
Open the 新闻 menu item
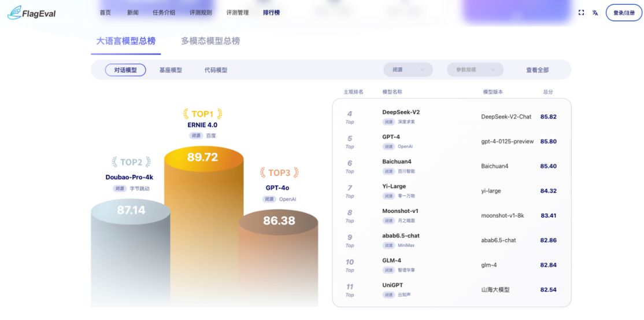pyautogui.click(x=132, y=13)
